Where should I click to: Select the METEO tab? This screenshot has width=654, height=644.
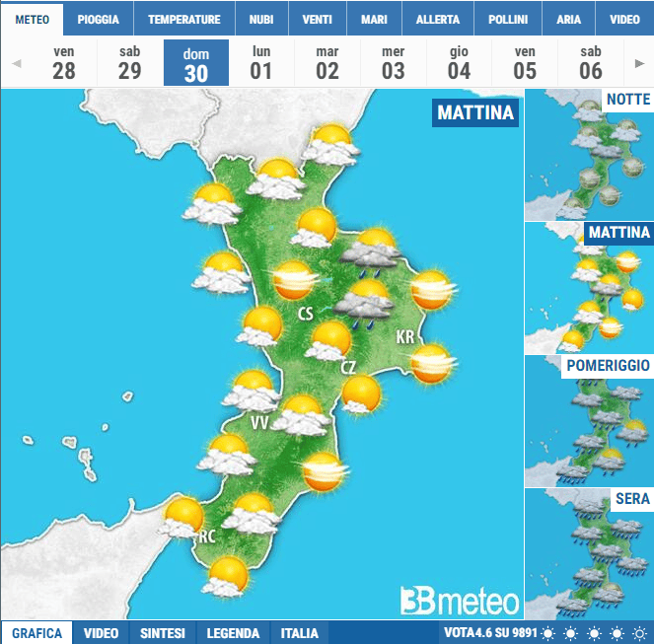33,20
